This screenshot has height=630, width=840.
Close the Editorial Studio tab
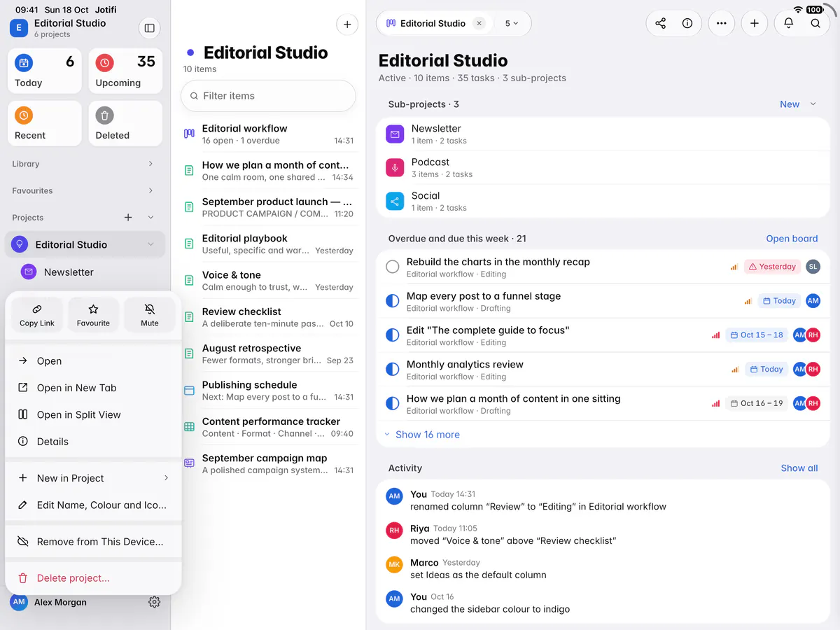[479, 23]
